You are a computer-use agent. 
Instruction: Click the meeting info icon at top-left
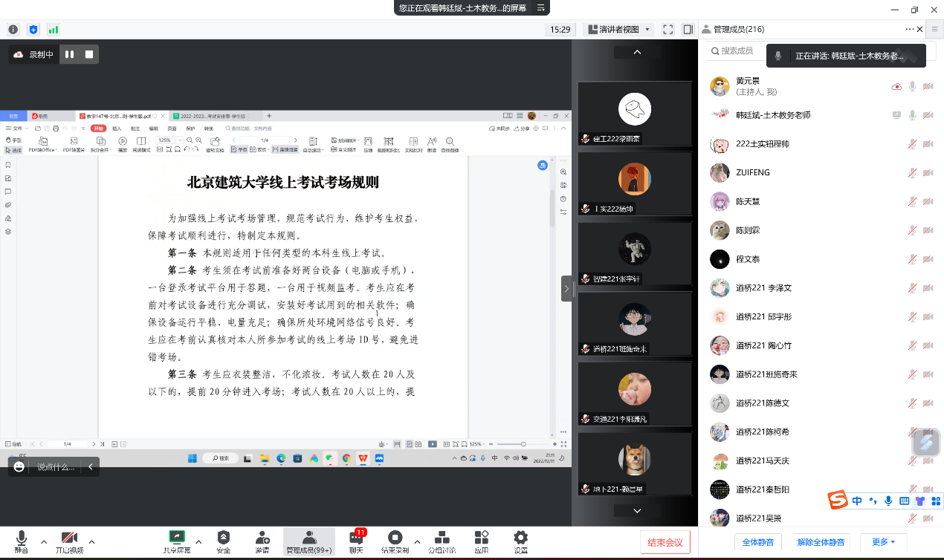pyautogui.click(x=13, y=30)
